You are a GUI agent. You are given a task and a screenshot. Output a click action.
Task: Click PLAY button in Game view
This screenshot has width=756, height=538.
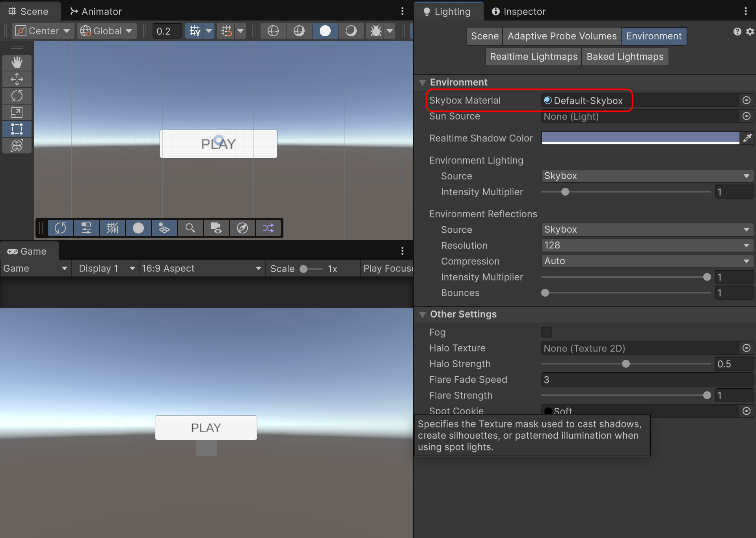click(206, 428)
